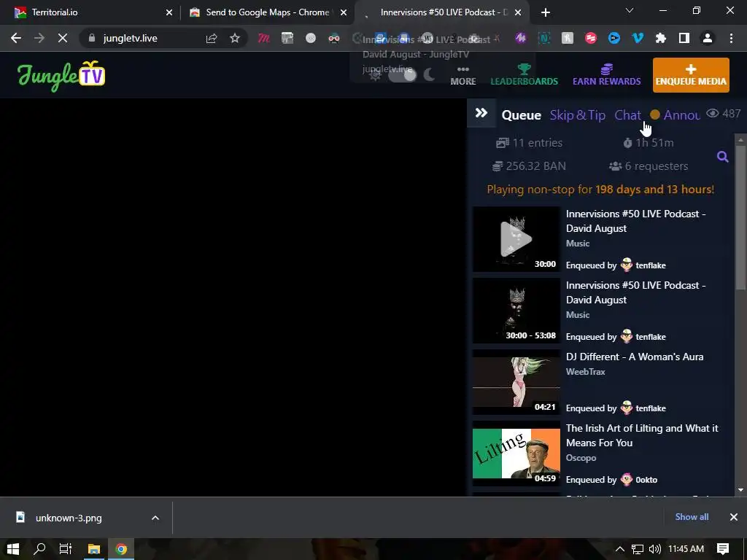Click Show all downloads
Screen dimensions: 747x560
tap(692, 517)
